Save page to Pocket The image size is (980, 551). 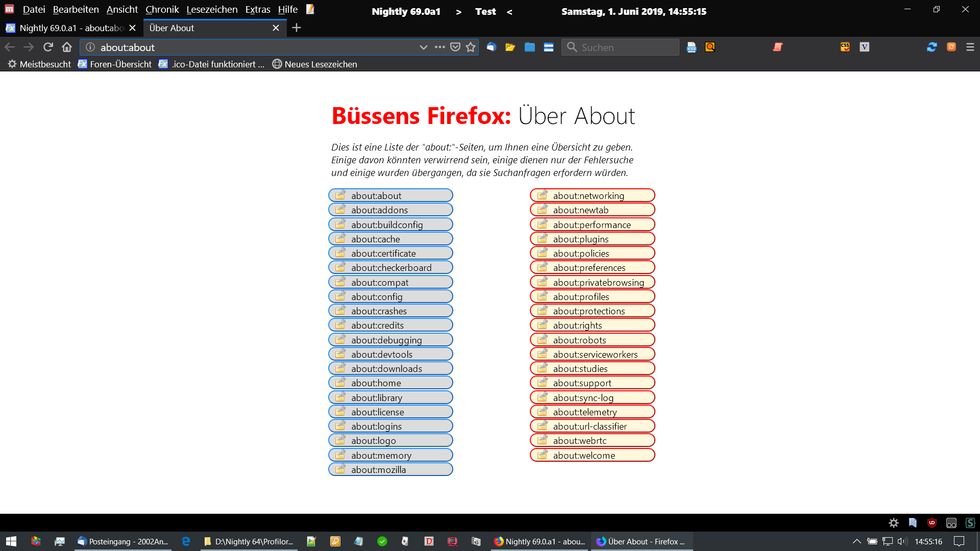455,47
